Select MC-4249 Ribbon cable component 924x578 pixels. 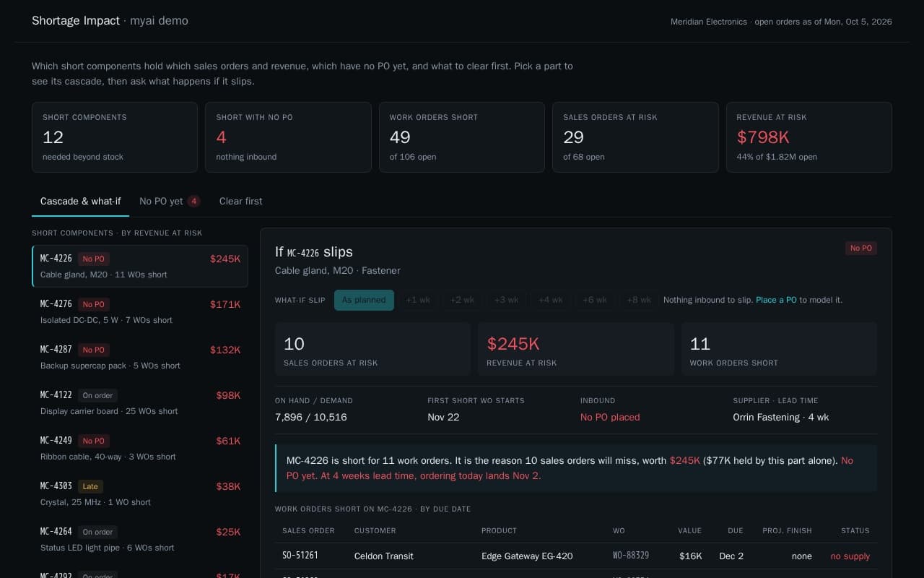pos(140,449)
